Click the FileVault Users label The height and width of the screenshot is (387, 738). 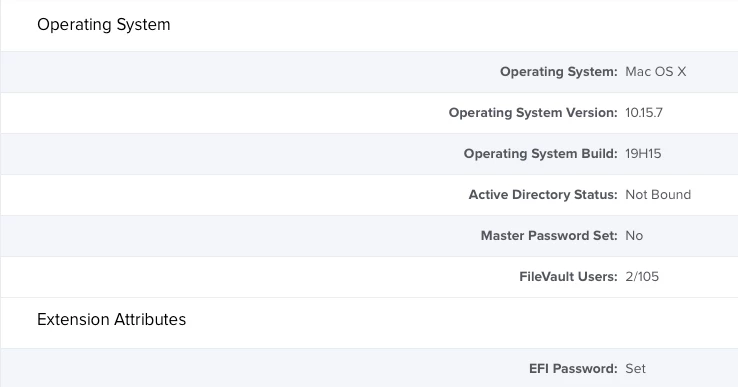568,276
